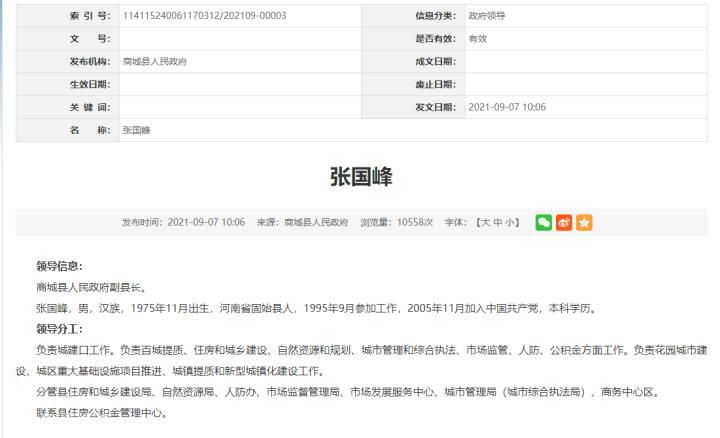720x438 pixels.
Task: Click the 有效 validity status value
Action: tap(478, 39)
